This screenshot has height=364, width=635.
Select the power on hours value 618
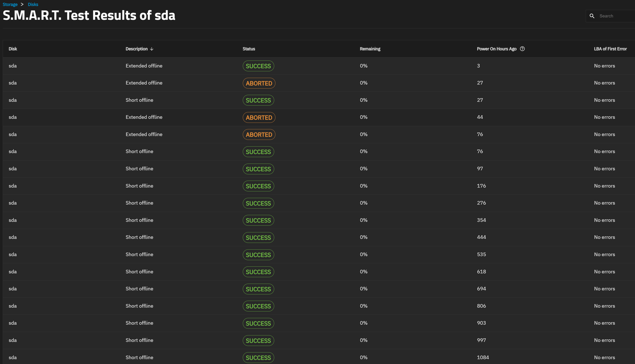481,271
